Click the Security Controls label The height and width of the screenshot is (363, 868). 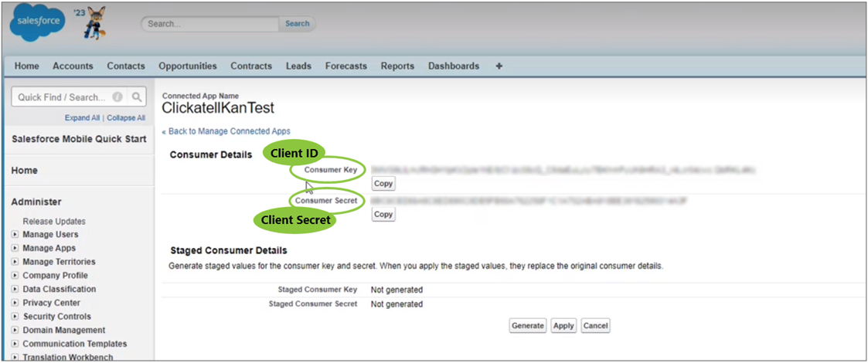point(57,317)
